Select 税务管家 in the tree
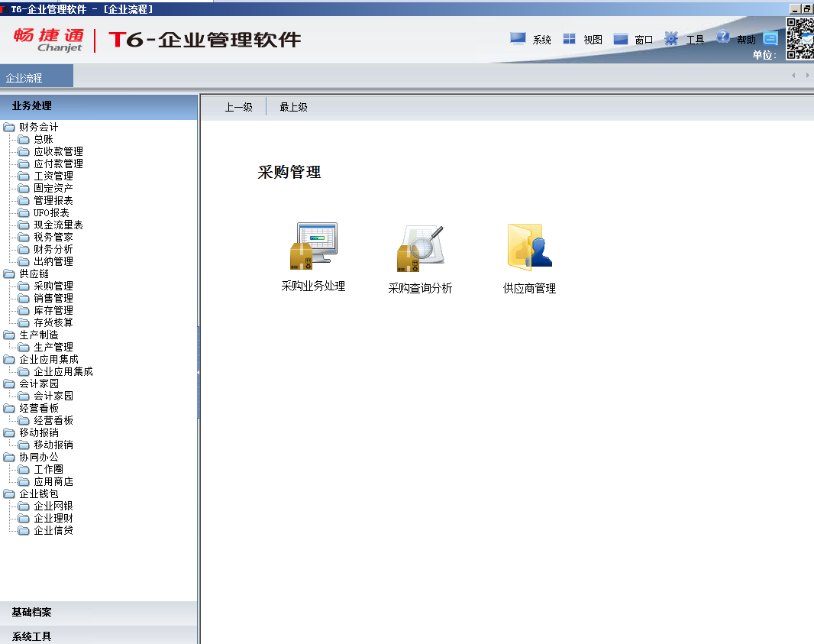The width and height of the screenshot is (814, 644). pos(53,237)
